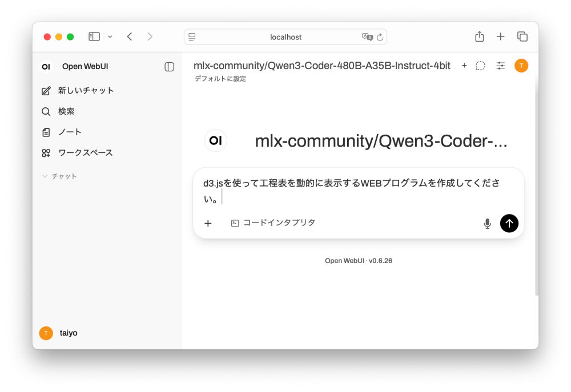Open the orange T profile avatar menu

(x=521, y=66)
